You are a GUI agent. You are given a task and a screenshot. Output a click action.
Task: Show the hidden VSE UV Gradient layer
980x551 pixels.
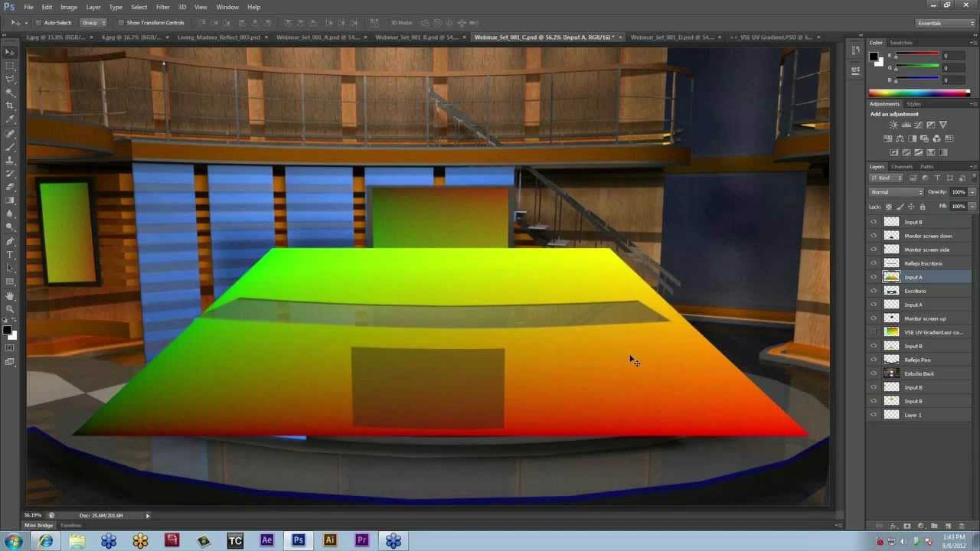(874, 332)
